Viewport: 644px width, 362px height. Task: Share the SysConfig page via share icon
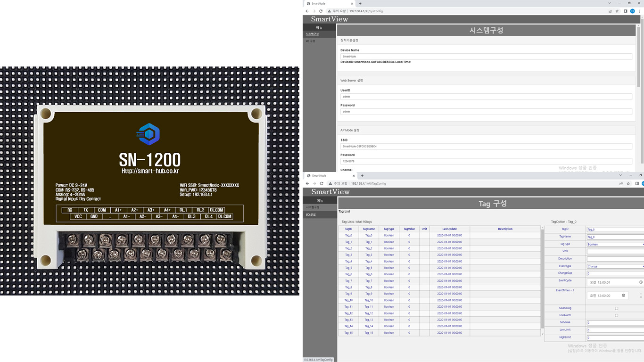[610, 11]
